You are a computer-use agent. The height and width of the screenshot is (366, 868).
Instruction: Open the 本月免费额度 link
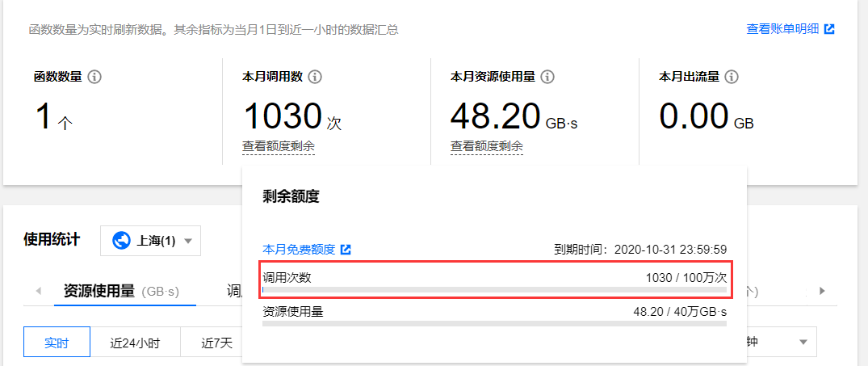coord(299,249)
